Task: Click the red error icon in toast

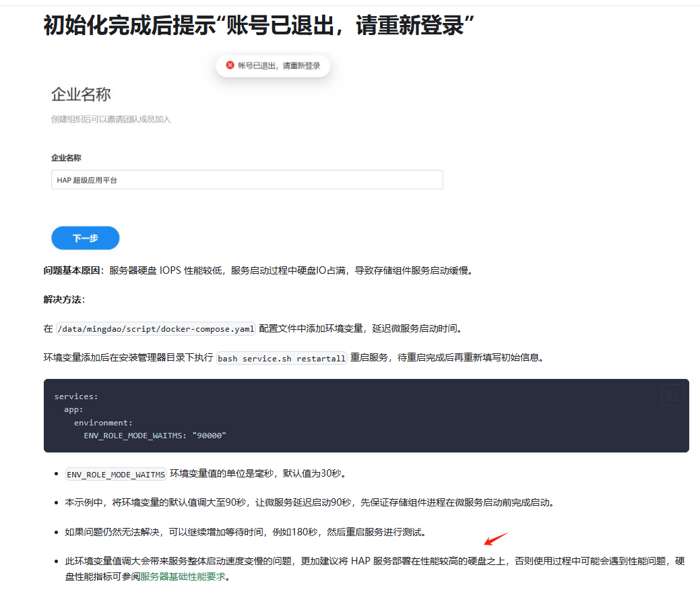Action: pos(230,65)
